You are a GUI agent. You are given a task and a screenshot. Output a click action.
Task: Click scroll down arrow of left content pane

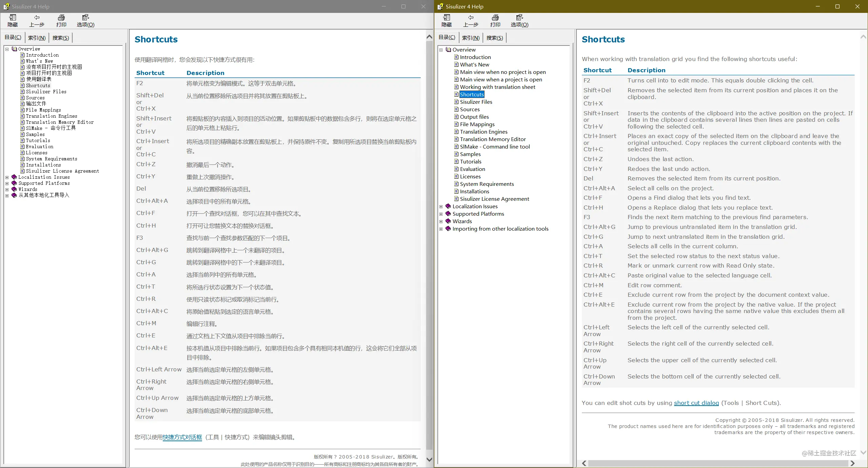click(429, 460)
